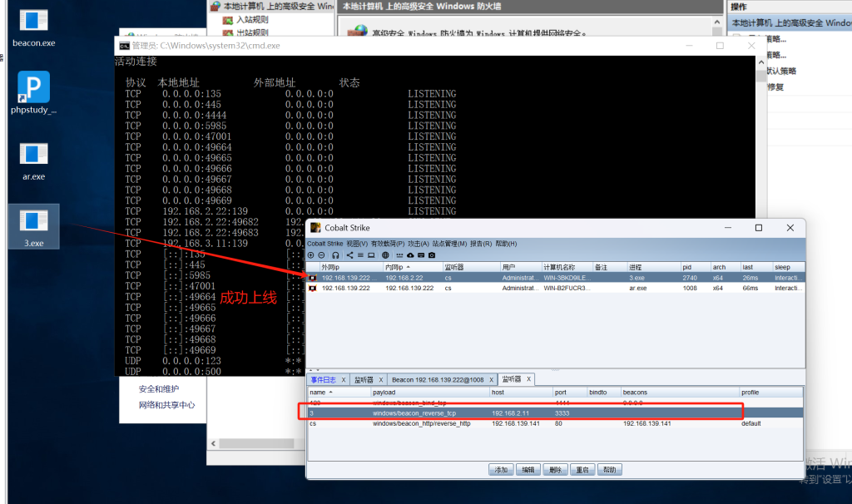The width and height of the screenshot is (852, 504).
Task: Click the 重启 button
Action: [582, 470]
